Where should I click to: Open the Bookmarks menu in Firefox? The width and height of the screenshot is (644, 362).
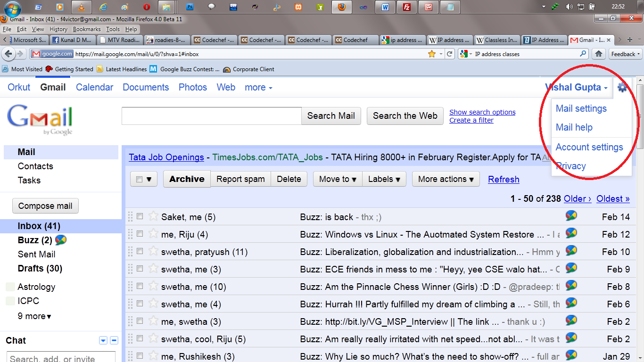tap(87, 29)
